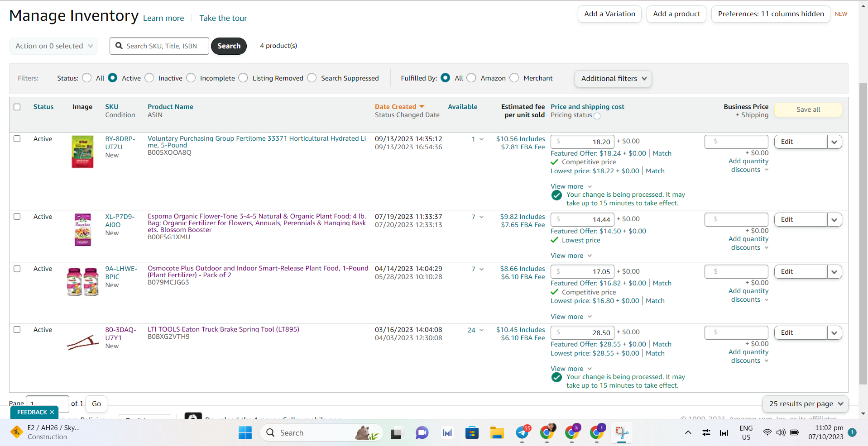Screen dimensions: 868x446
Task: Click the Add a product button
Action: coord(676,14)
